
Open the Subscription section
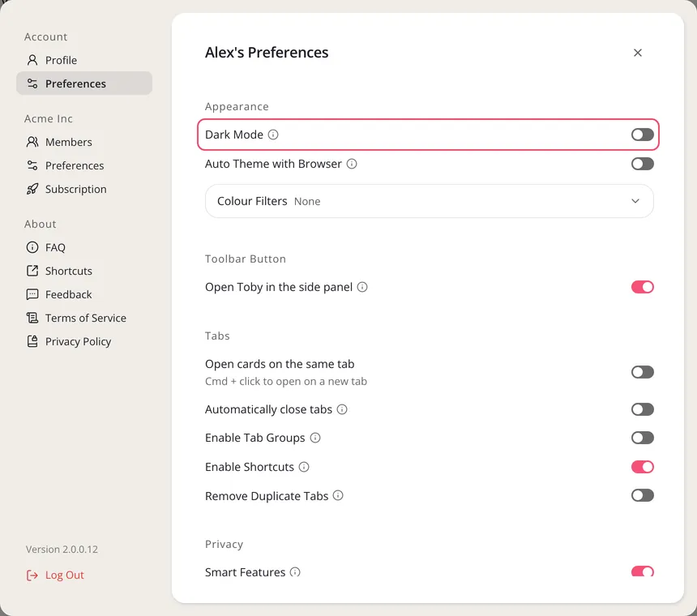(x=84, y=189)
